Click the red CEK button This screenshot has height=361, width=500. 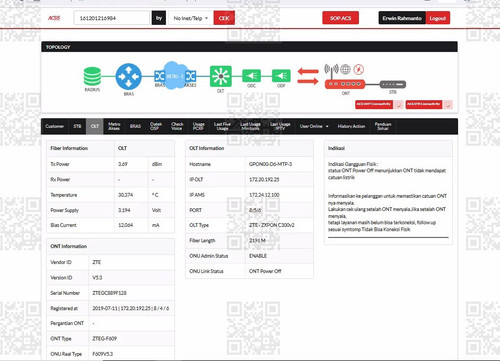(224, 18)
